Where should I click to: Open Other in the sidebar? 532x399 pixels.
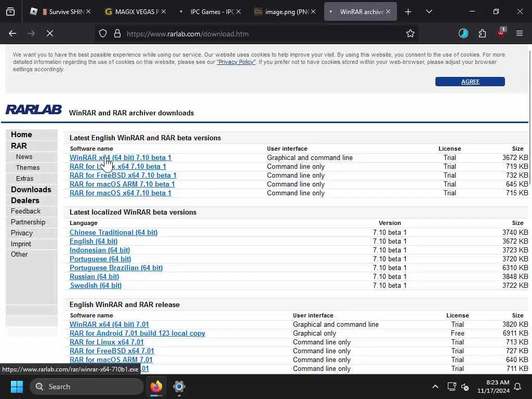[x=19, y=254]
